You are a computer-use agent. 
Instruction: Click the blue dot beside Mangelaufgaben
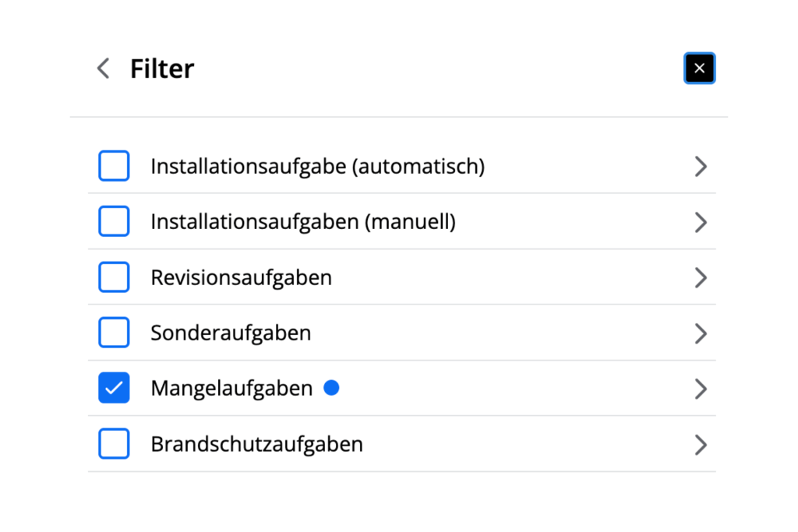point(332,387)
